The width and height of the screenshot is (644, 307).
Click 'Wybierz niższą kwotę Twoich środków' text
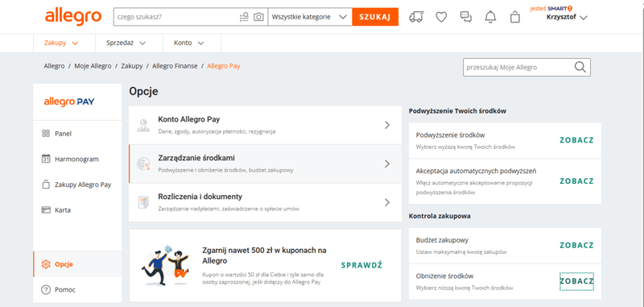point(464,288)
